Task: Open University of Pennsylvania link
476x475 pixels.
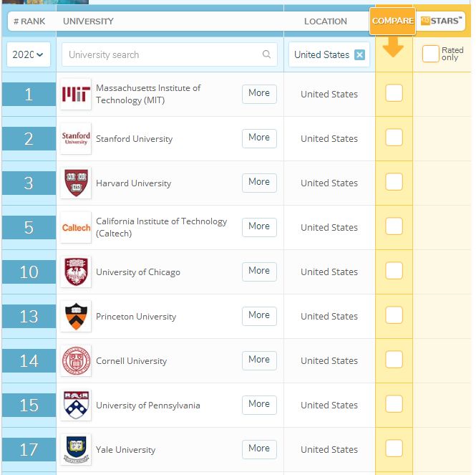Action: pos(148,406)
